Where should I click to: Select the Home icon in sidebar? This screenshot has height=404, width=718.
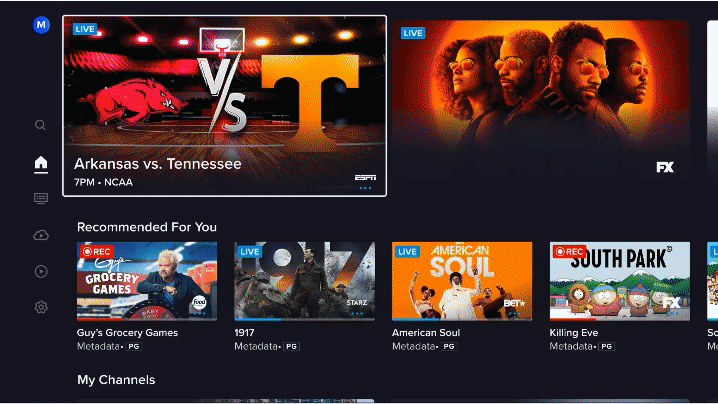[41, 163]
